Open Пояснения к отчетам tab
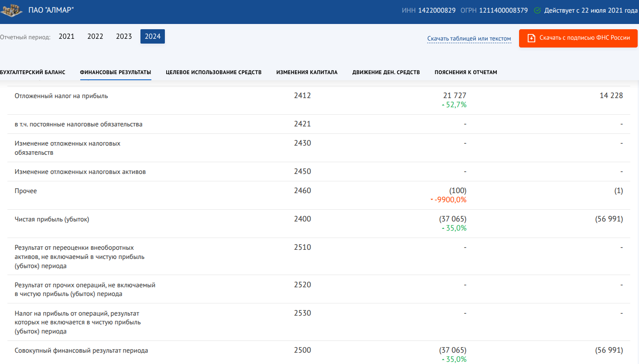Viewport: 639px width, 364px height. (x=466, y=72)
